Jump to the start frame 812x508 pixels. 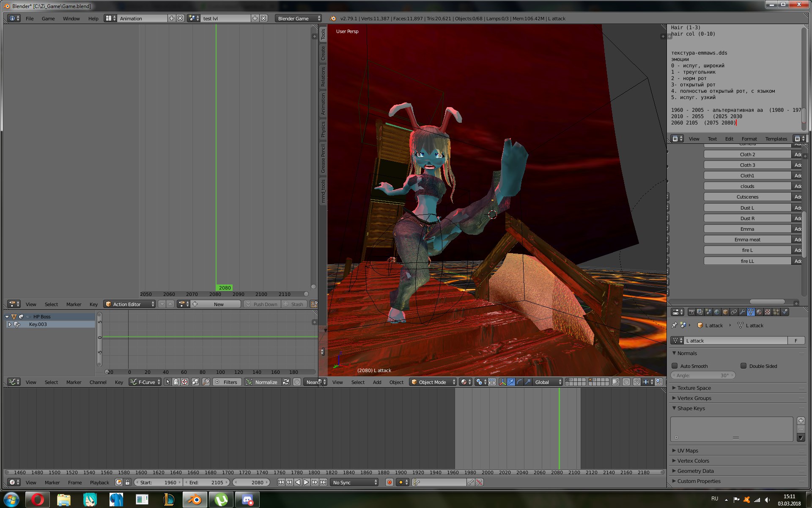[x=281, y=482]
